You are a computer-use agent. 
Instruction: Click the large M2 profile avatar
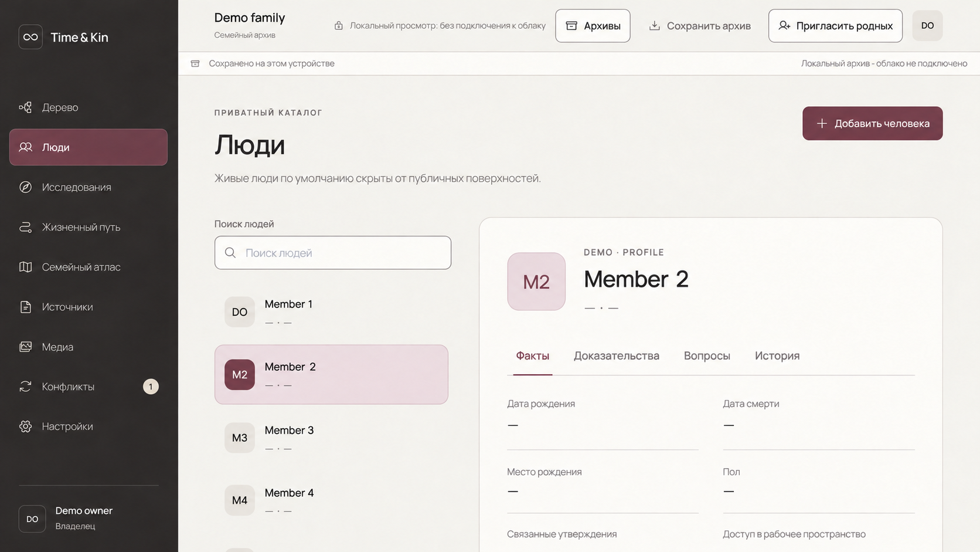(x=536, y=282)
